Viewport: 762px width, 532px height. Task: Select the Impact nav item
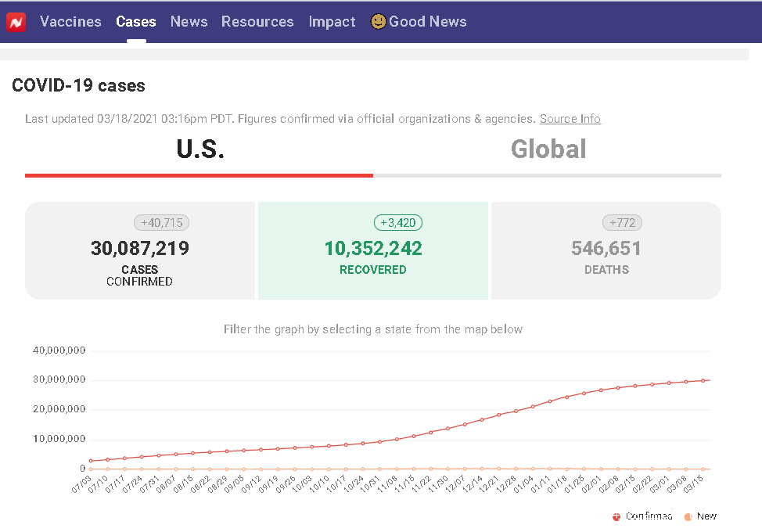click(x=332, y=22)
